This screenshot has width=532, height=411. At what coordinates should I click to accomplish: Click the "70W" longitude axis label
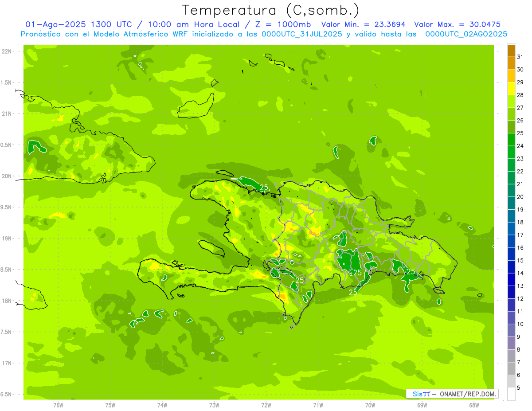point(370,405)
